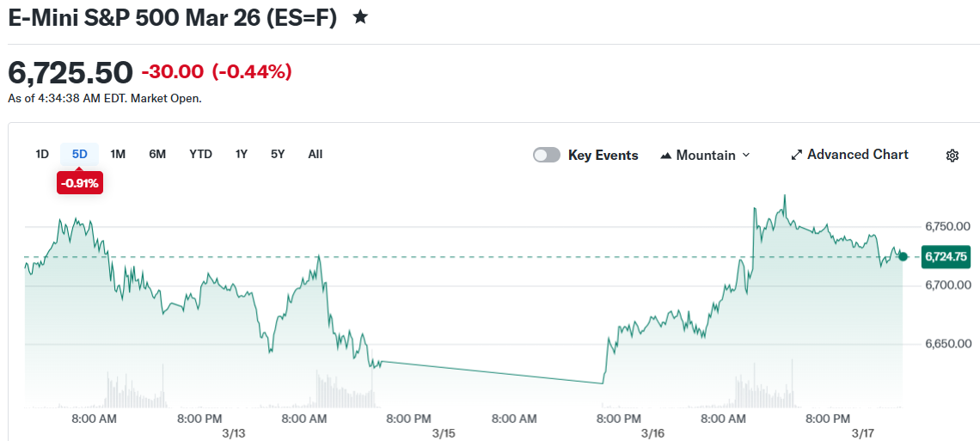Select the 1Y time range
Viewport: 980px width, 441px height.
tap(242, 154)
